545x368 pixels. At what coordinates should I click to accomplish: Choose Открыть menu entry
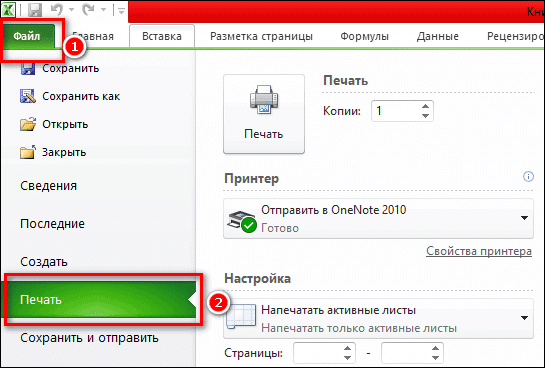click(65, 124)
